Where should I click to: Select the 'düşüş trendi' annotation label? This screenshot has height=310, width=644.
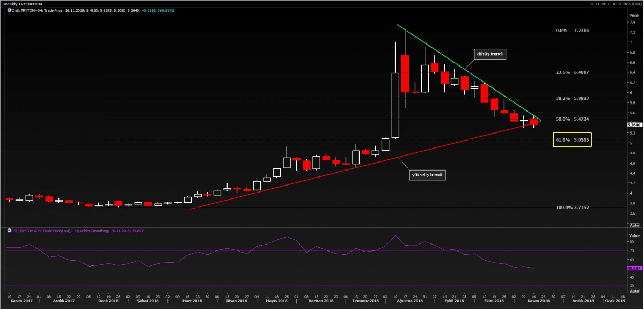489,54
